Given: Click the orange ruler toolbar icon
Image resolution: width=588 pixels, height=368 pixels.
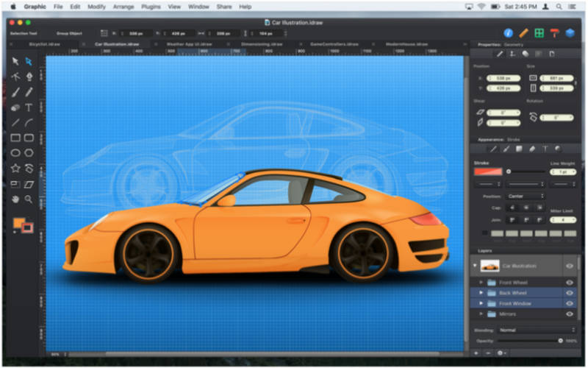Looking at the screenshot, I should (x=524, y=33).
